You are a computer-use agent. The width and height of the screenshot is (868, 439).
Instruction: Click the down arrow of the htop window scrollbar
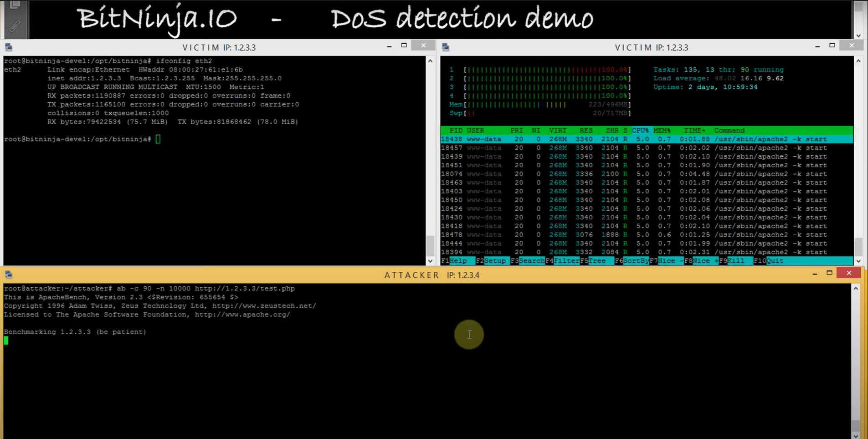point(858,261)
